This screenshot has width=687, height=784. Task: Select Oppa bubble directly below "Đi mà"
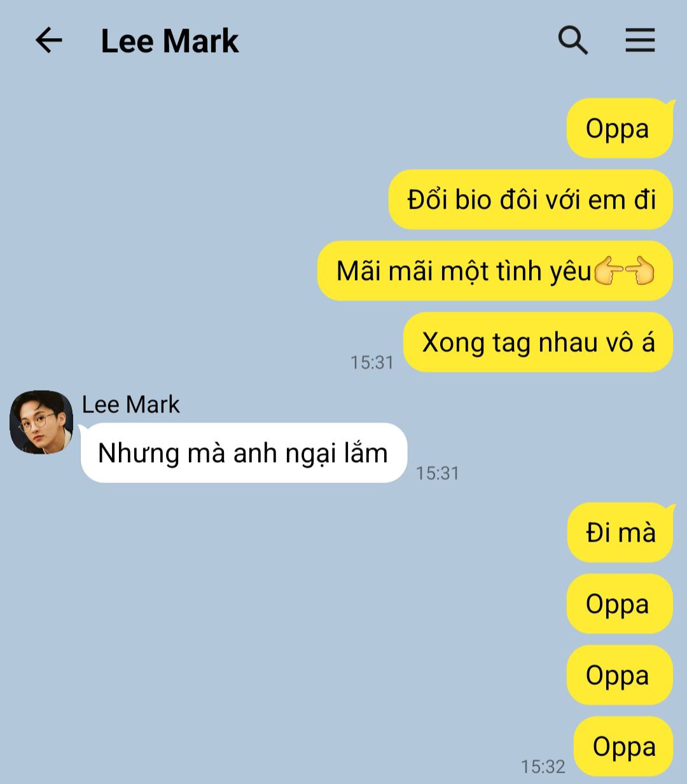pos(620,604)
